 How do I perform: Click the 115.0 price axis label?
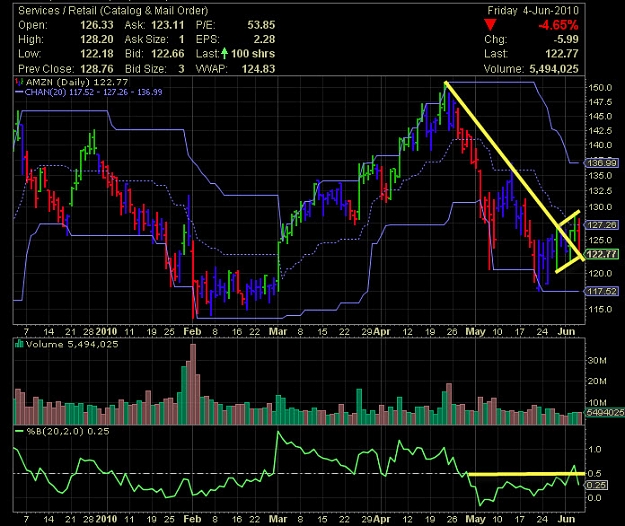tap(600, 309)
